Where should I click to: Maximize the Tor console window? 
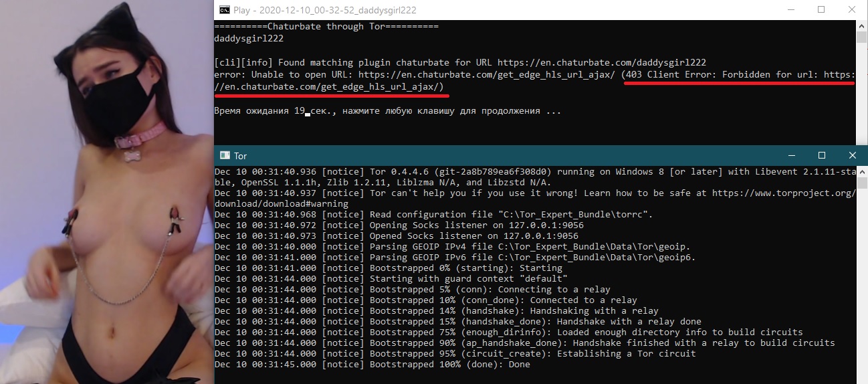click(x=822, y=155)
